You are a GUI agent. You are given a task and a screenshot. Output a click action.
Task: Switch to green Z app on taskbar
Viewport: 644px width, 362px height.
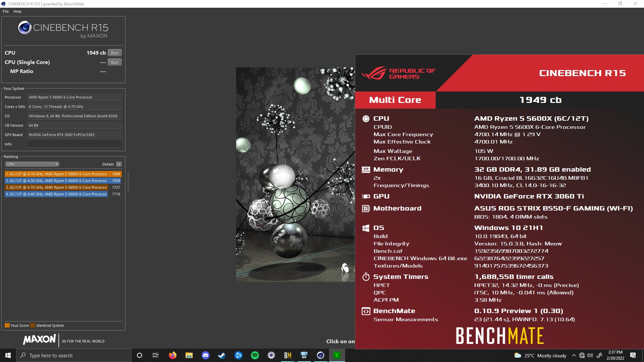click(x=337, y=355)
